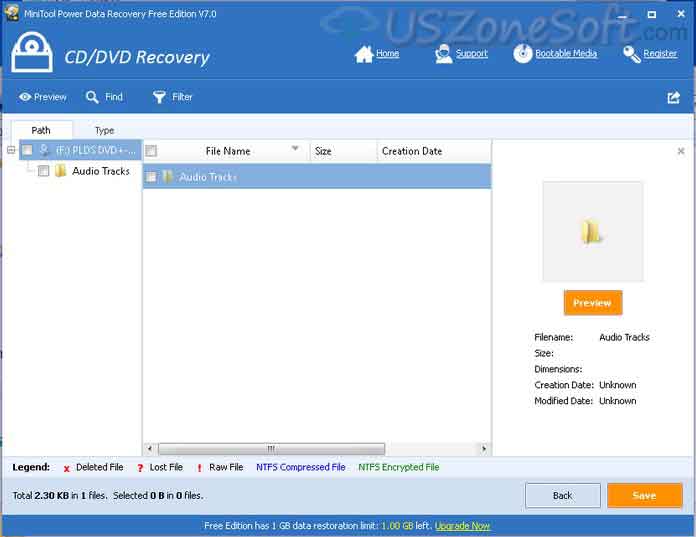The image size is (696, 537).
Task: Click the export scan result icon
Action: tap(673, 97)
